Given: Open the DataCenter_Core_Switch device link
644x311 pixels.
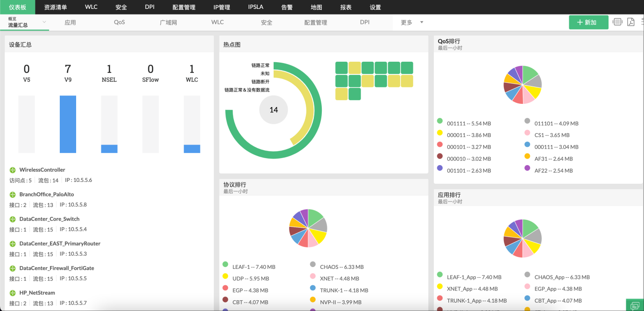Looking at the screenshot, I should click(x=50, y=219).
